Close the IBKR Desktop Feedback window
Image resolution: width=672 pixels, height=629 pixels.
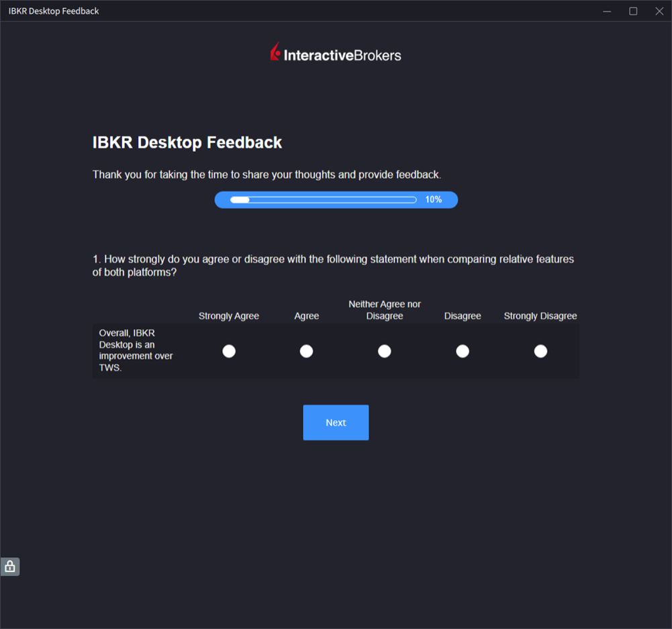659,11
